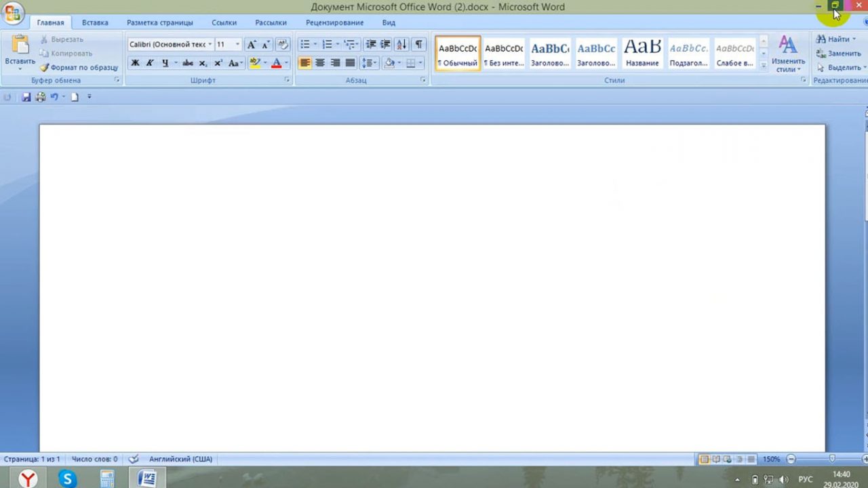Click the red font color button
868x488 pixels.
coord(276,63)
